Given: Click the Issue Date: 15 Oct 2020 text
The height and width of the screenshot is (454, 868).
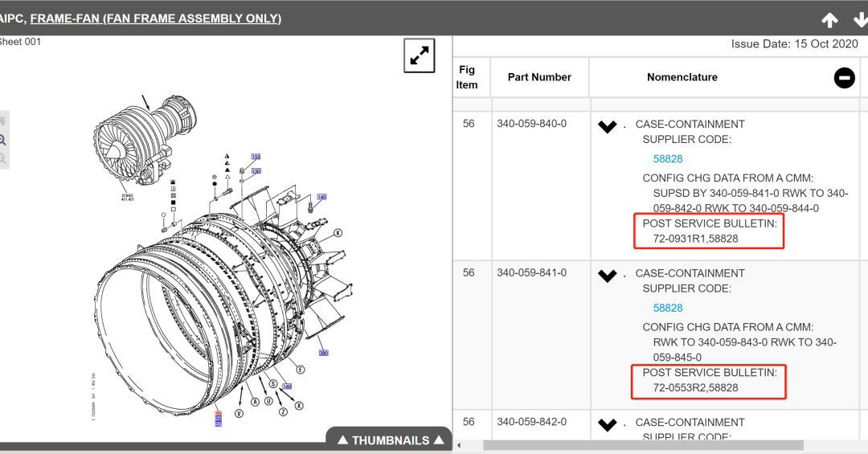Looking at the screenshot, I should 794,44.
